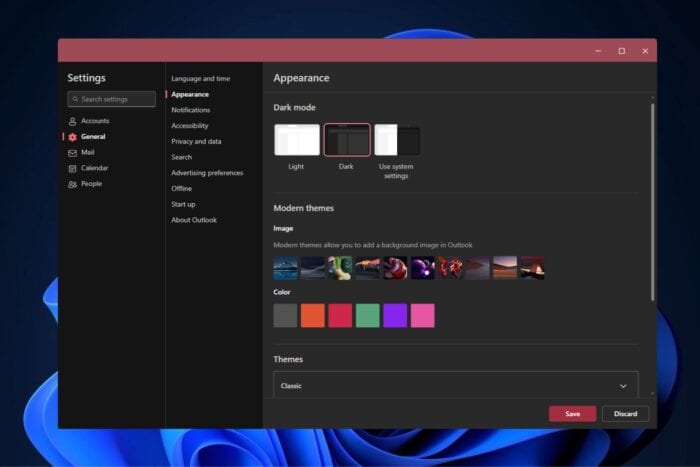Select the gray color swatch
The image size is (700, 467).
coord(285,316)
